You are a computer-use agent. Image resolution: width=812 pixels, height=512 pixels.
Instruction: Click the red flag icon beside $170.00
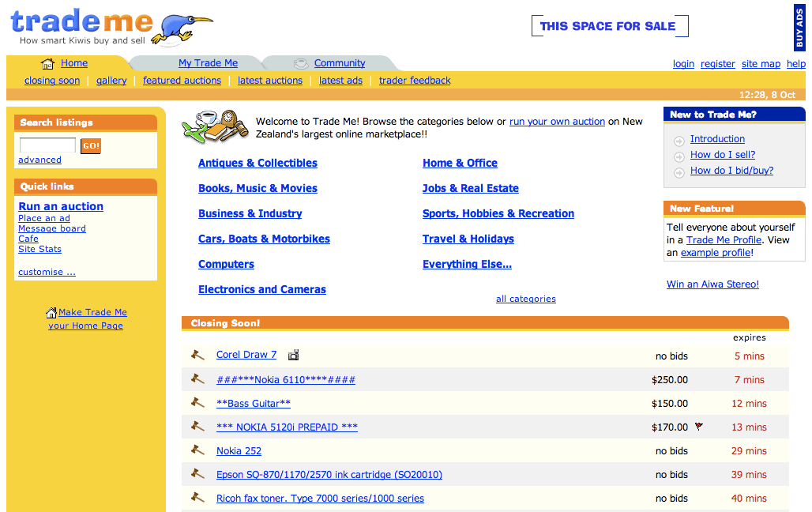point(699,427)
